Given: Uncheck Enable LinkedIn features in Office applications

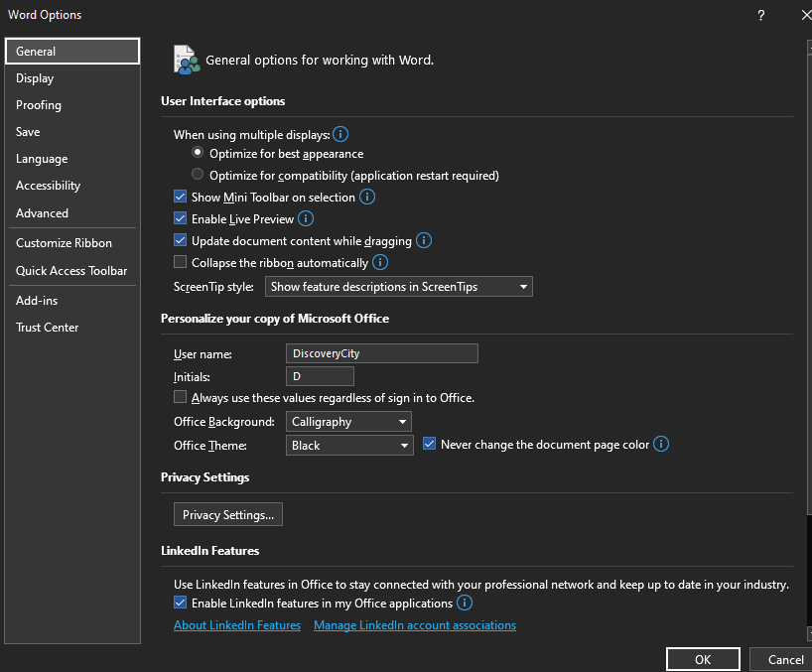Looking at the screenshot, I should point(181,603).
